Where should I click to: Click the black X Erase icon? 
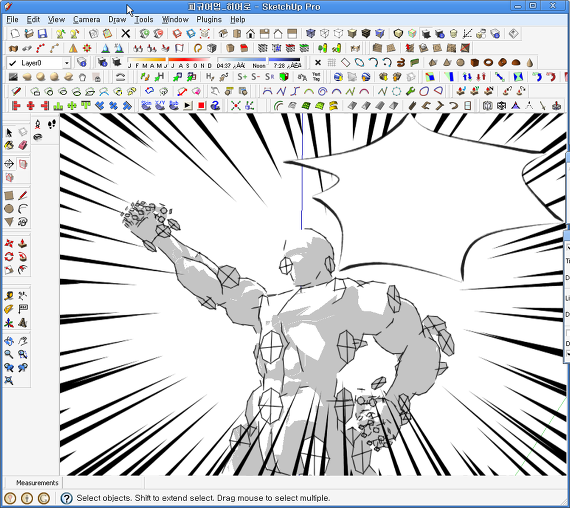coord(126,34)
